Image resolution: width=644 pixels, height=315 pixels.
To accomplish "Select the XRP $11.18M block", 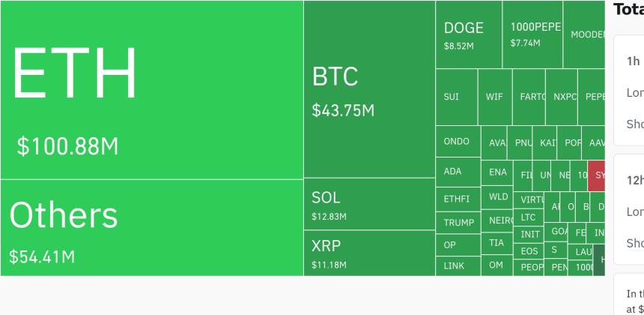I will [369, 253].
